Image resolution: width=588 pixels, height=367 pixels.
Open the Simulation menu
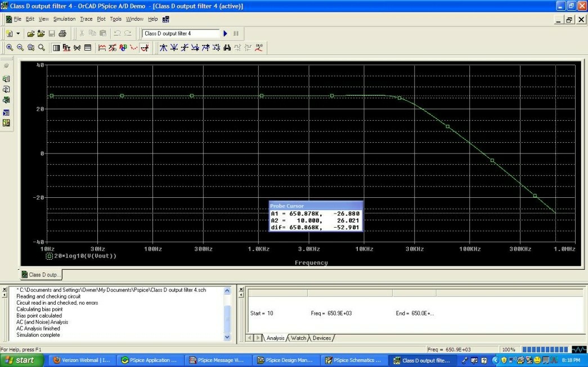(64, 19)
